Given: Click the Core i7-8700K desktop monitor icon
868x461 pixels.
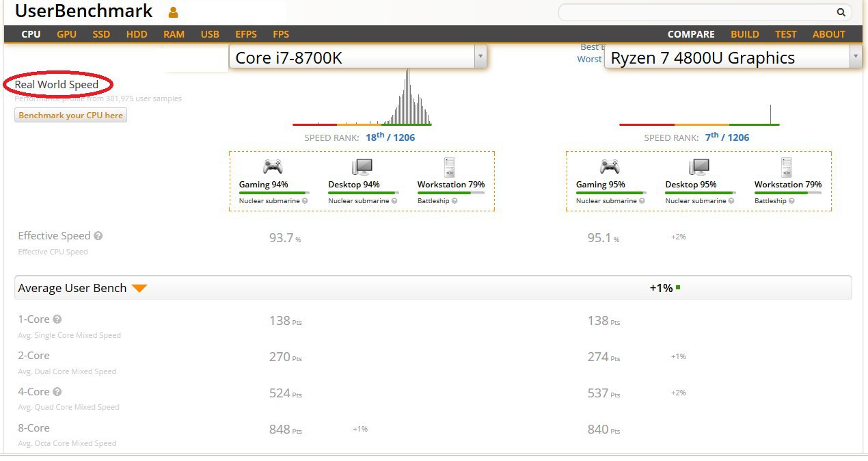Looking at the screenshot, I should pyautogui.click(x=362, y=167).
